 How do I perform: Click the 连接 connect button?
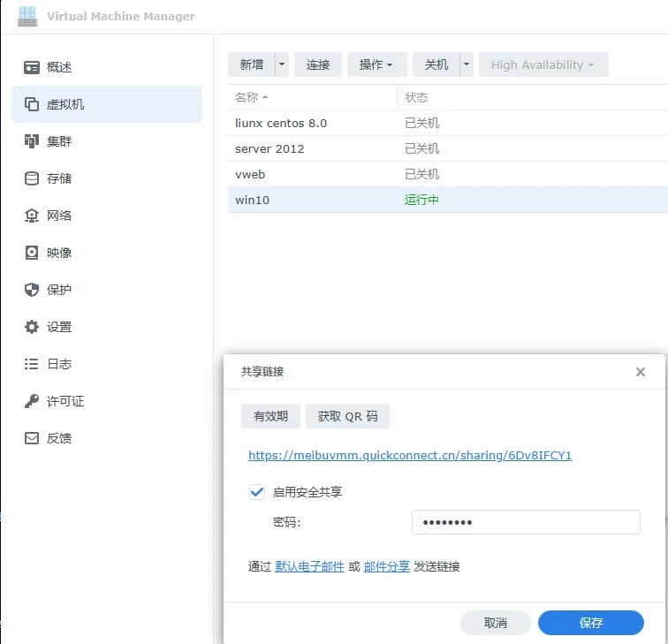click(318, 64)
